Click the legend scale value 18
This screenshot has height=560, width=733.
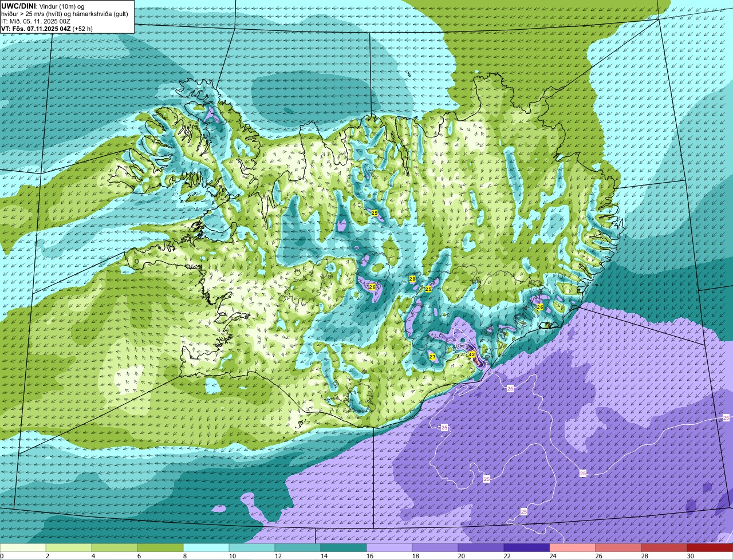point(415,556)
